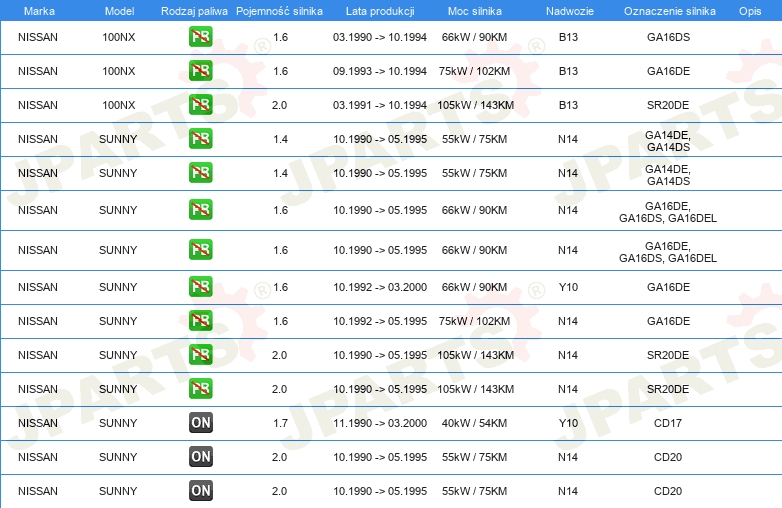Click the Lata produkcji column header
Image resolution: width=782 pixels, height=508 pixels.
click(x=380, y=11)
